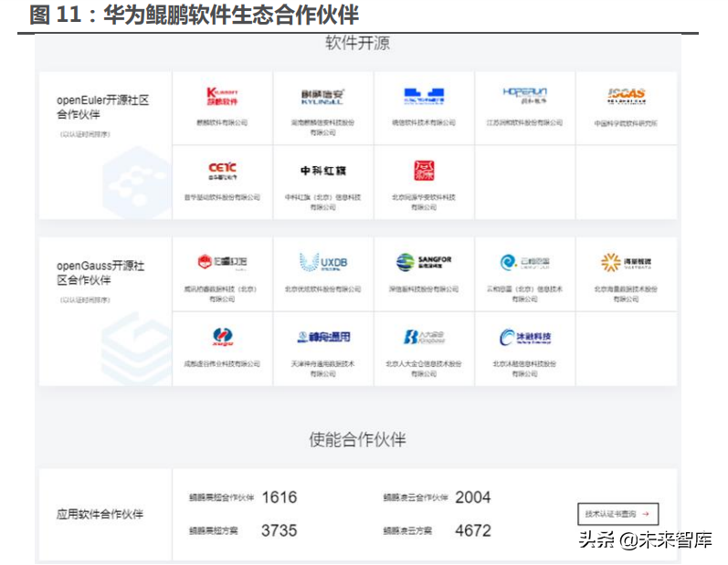728x565 pixels.
Task: Click 中国科学院软件研究所 company name
Action: pyautogui.click(x=626, y=123)
